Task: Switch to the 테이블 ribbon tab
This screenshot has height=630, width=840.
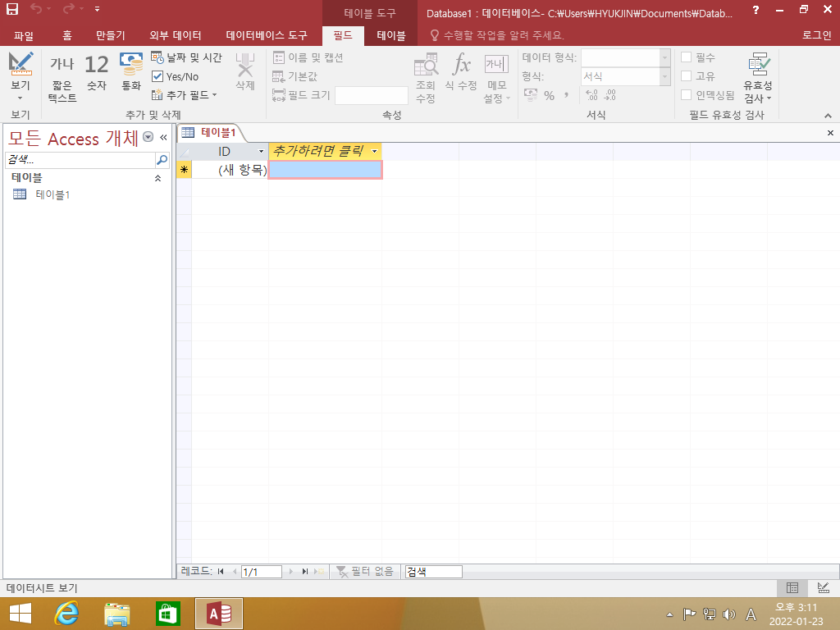Action: (x=391, y=35)
